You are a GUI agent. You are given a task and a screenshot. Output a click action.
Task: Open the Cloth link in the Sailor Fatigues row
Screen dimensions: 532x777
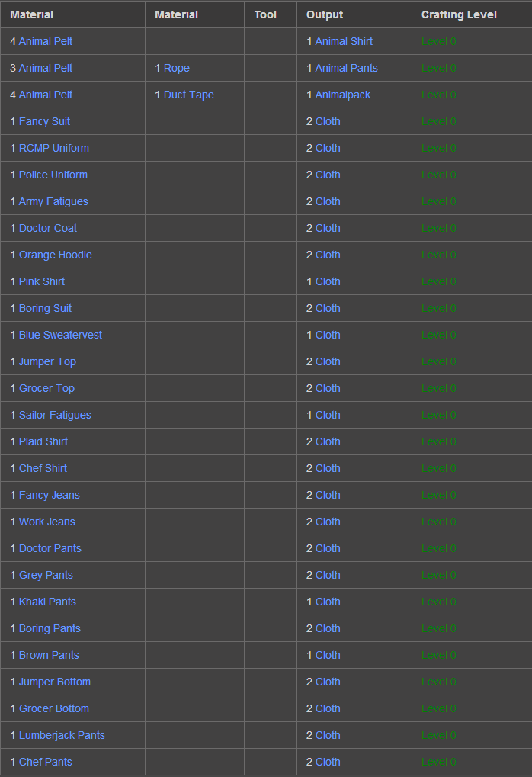click(x=328, y=416)
